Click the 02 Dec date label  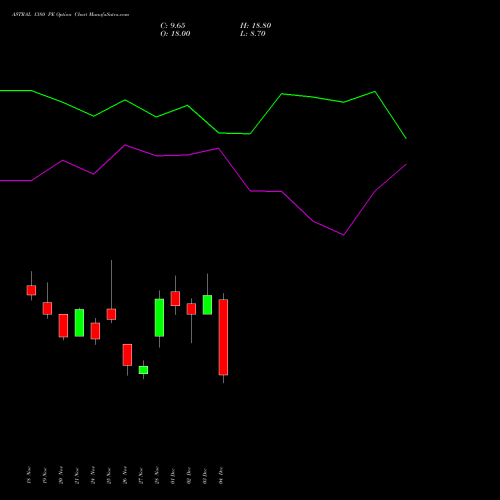coord(189,475)
